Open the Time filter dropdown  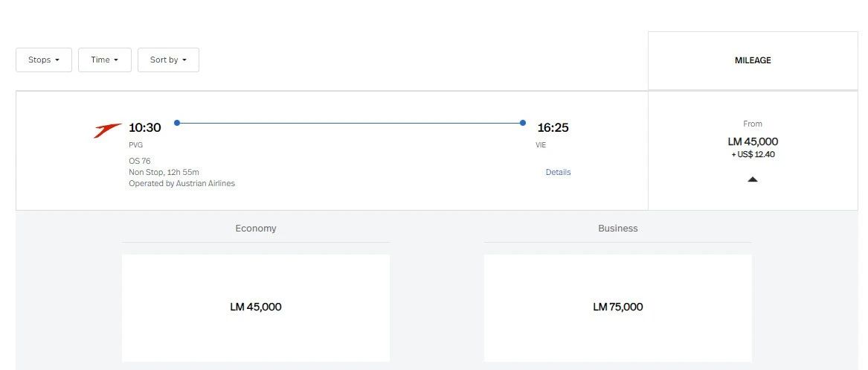pyautogui.click(x=105, y=60)
